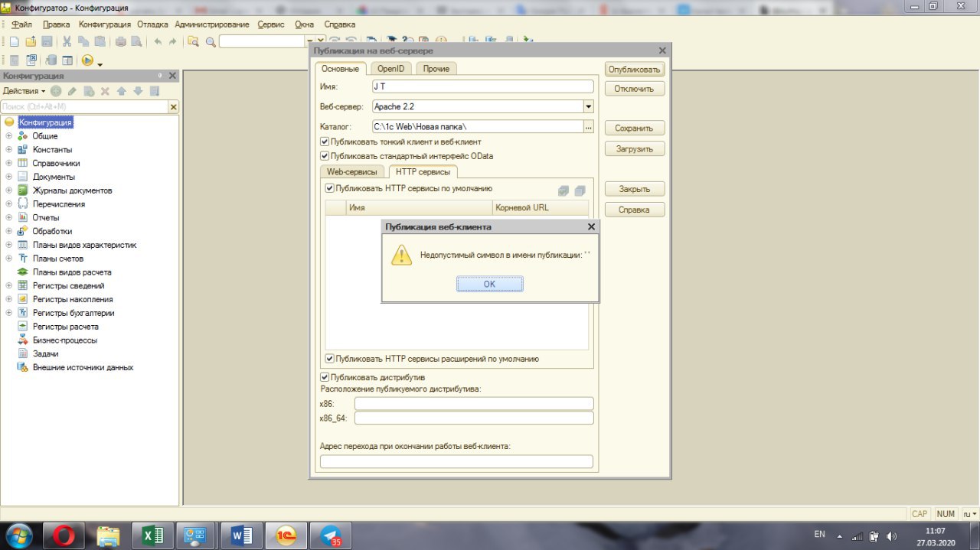
Task: Click the Загрузить button
Action: tap(635, 149)
